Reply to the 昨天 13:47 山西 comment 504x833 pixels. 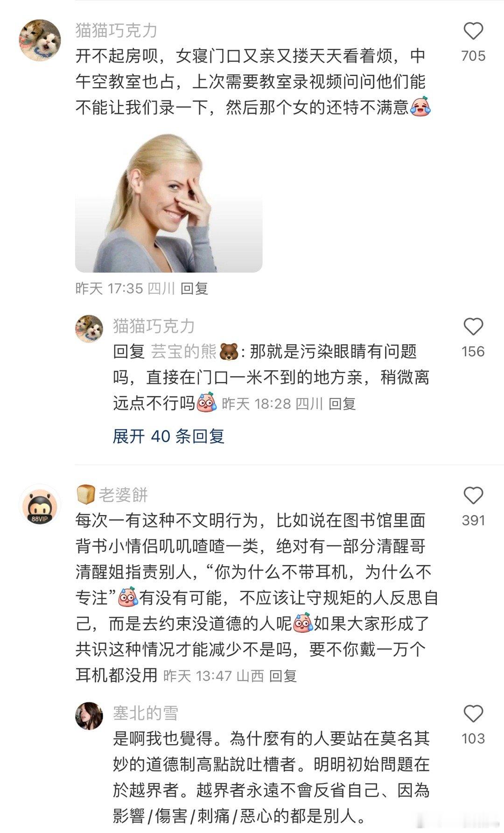point(283,676)
